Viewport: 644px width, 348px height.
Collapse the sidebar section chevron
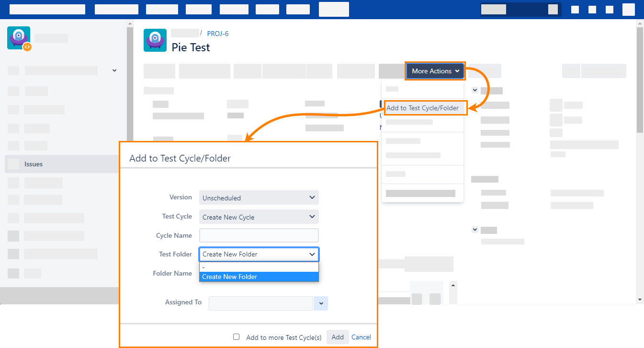114,70
